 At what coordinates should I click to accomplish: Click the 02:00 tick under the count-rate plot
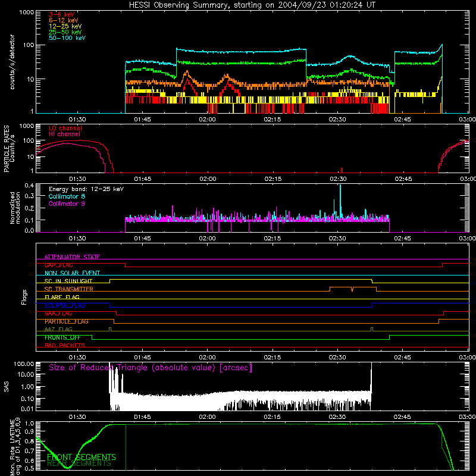point(207,120)
